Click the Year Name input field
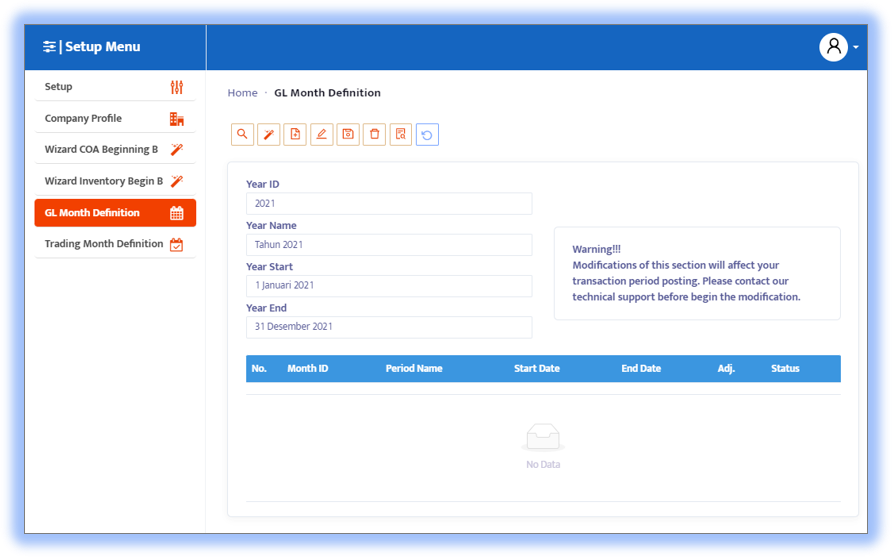Viewport: 892px width, 558px height. pos(389,244)
